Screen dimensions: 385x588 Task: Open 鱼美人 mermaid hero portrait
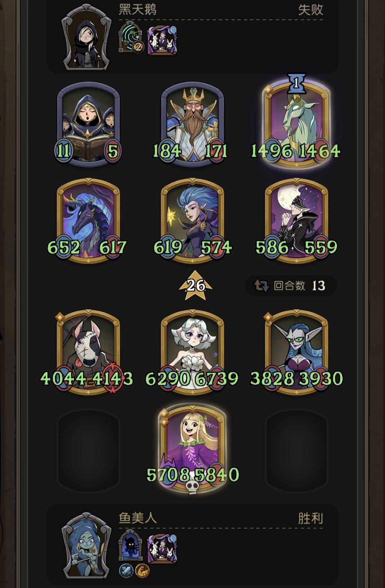[x=86, y=546]
